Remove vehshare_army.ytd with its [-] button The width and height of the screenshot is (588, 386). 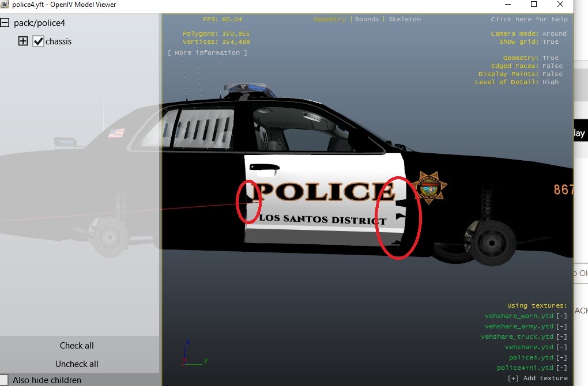561,327
